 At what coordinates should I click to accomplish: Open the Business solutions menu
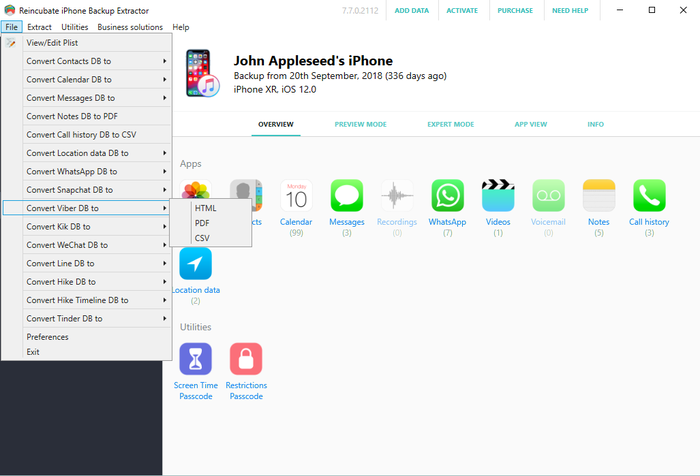point(130,27)
